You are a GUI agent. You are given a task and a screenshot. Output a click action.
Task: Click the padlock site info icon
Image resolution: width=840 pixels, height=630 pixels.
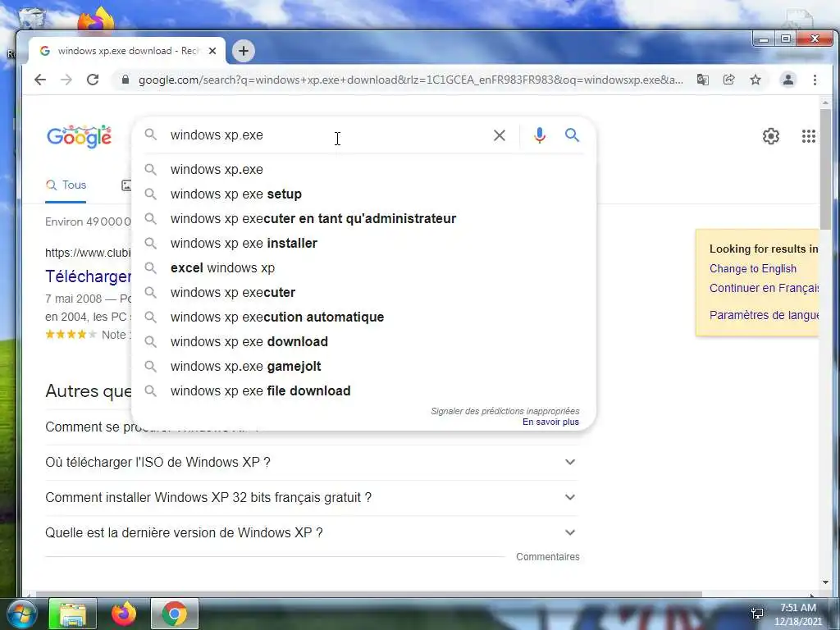126,80
